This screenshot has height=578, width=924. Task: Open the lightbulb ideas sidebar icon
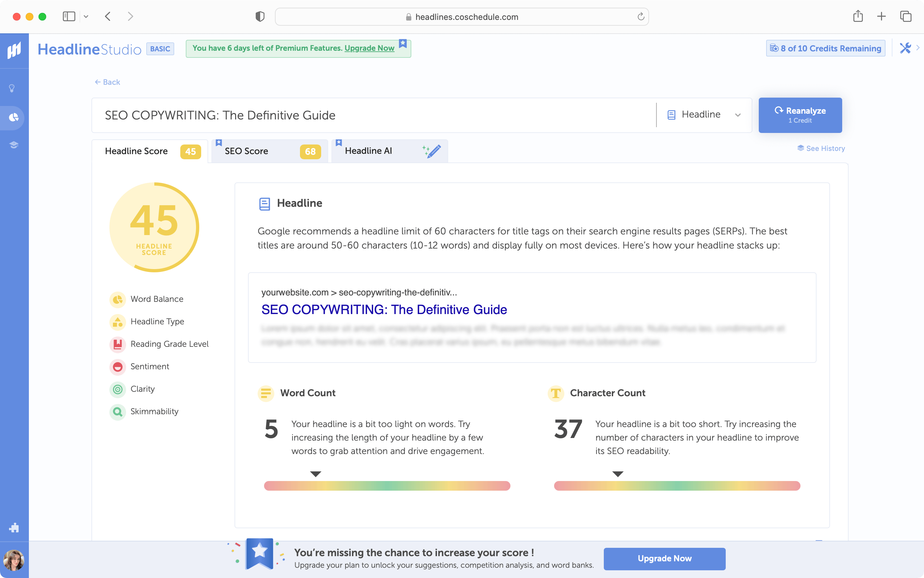12,88
